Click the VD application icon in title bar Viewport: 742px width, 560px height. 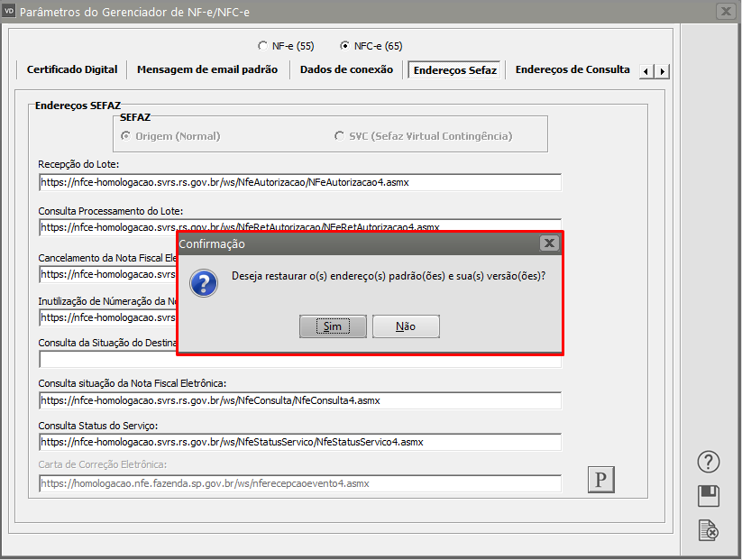(9, 11)
